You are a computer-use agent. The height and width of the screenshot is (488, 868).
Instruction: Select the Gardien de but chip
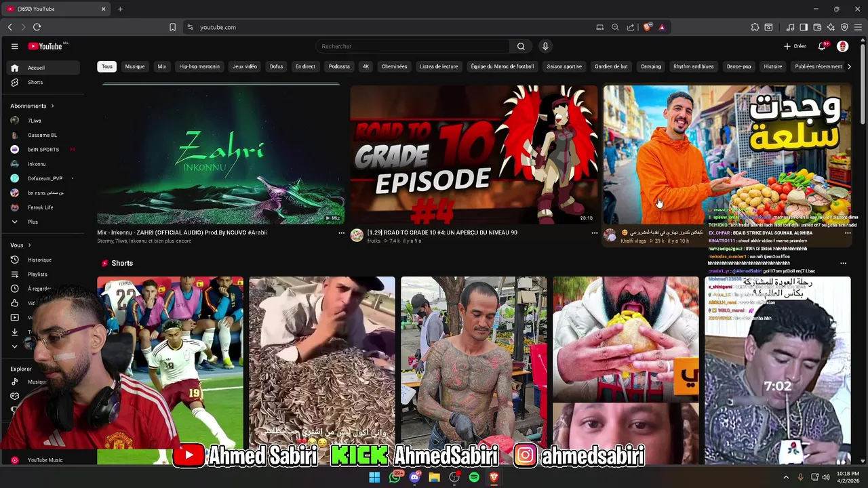612,66
